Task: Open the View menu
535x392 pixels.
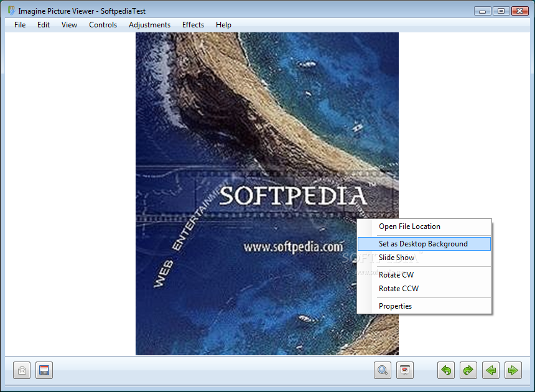Action: click(69, 25)
